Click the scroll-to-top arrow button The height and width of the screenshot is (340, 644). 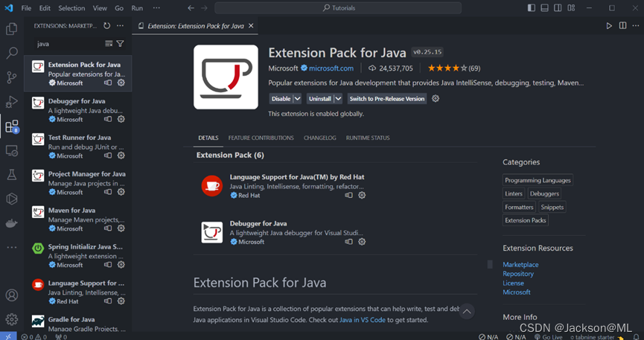[x=467, y=312]
